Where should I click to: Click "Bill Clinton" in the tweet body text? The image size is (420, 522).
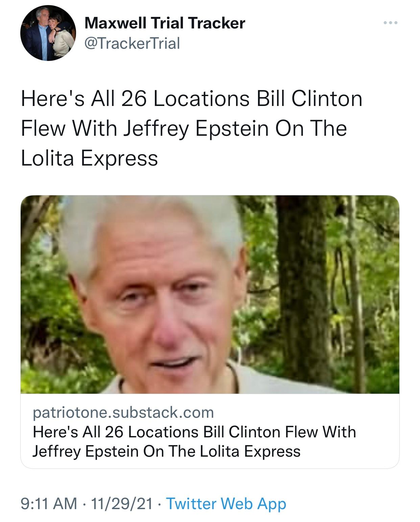tap(309, 99)
